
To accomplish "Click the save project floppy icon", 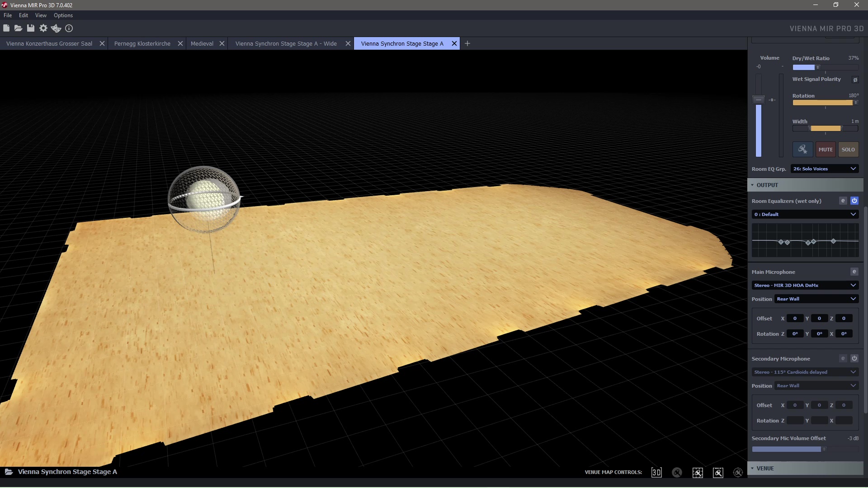I will [x=30, y=28].
